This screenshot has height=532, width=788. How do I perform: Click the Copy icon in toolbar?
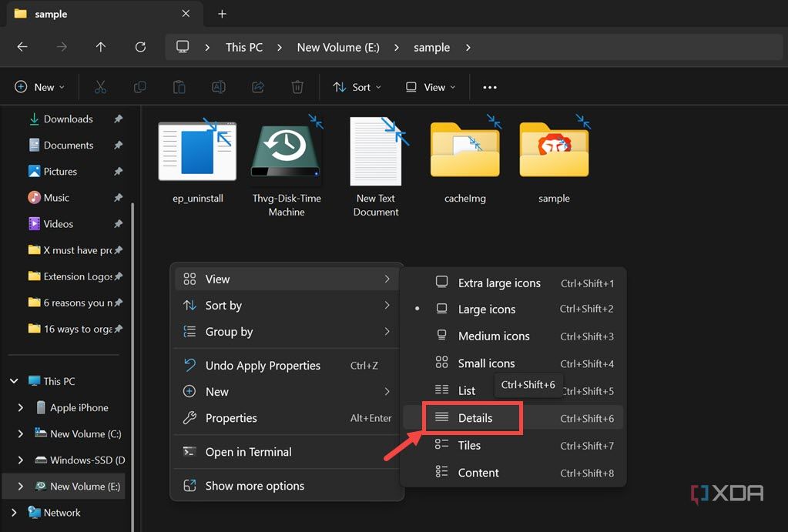click(139, 88)
